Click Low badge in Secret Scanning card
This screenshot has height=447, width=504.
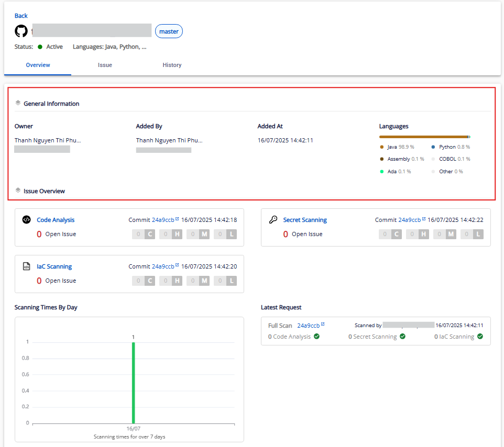pos(472,234)
